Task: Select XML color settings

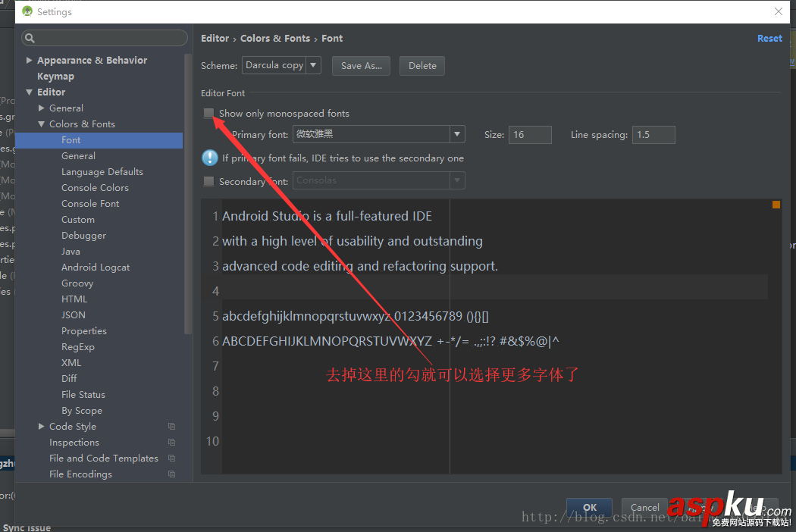Action: pos(71,362)
